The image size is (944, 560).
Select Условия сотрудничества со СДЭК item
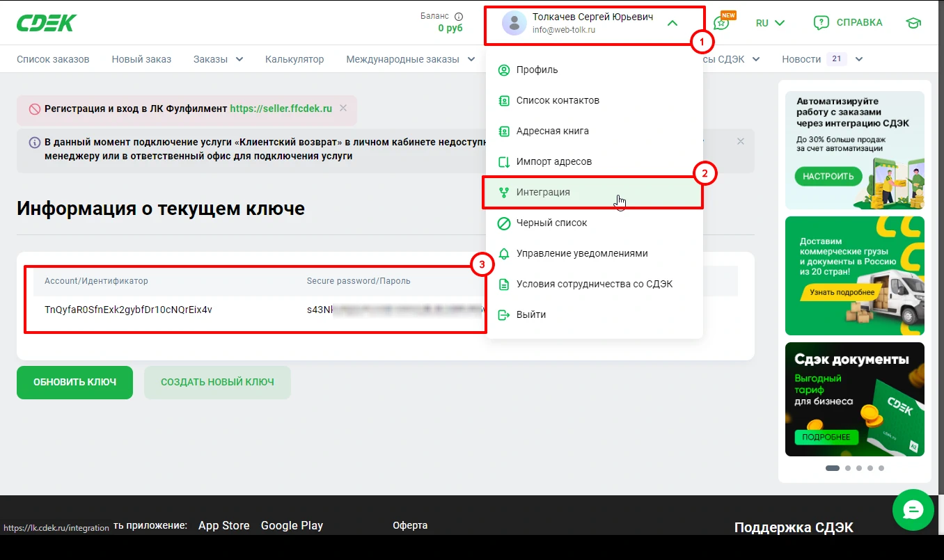click(x=595, y=284)
